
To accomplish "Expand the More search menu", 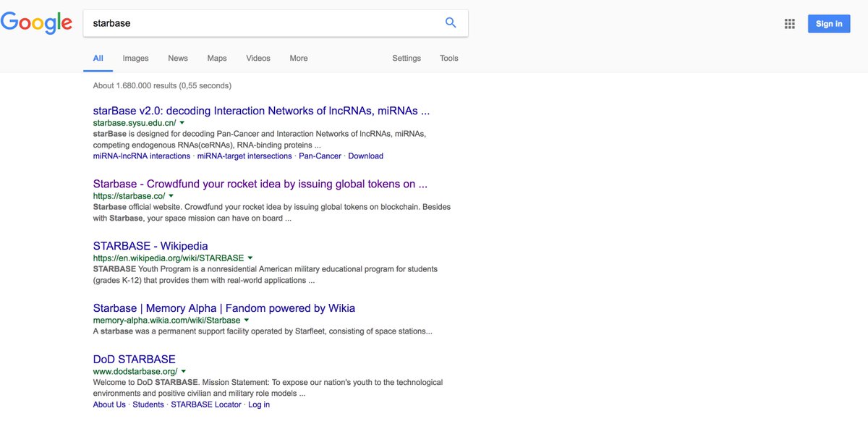I will point(299,59).
